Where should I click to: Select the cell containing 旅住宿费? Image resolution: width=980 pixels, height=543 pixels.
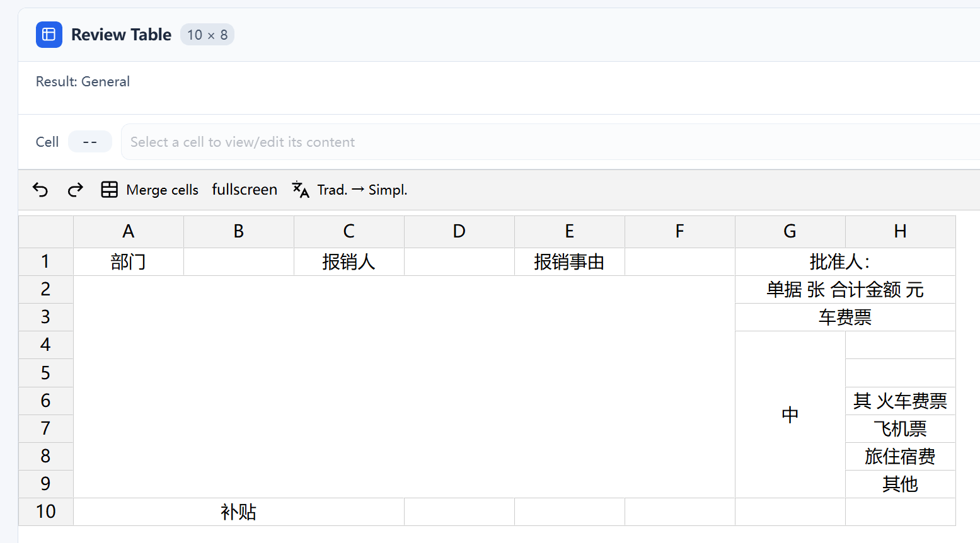(x=901, y=456)
